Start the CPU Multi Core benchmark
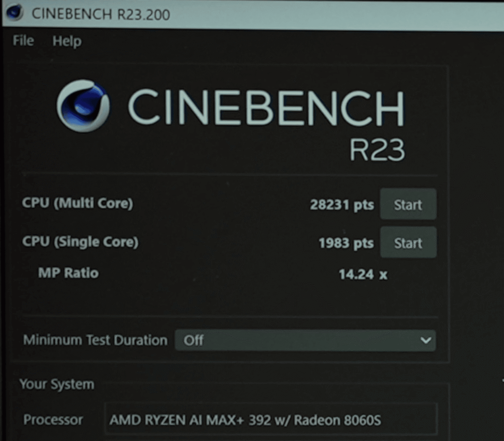Image resolution: width=504 pixels, height=441 pixels. click(408, 204)
